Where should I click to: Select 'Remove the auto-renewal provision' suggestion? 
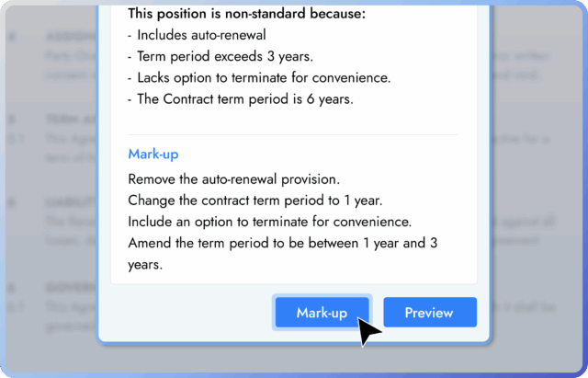point(233,179)
